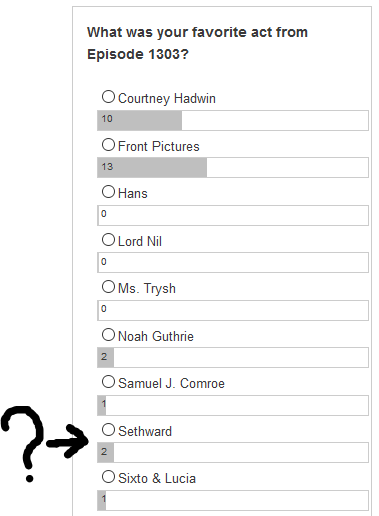Viewport: 379px width, 516px height.
Task: Click Courtney Hadwin's result bar showing 10
Action: pos(233,120)
